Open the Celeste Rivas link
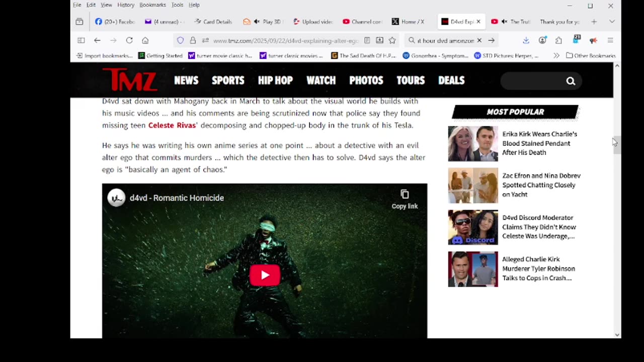The width and height of the screenshot is (644, 362). point(172,125)
